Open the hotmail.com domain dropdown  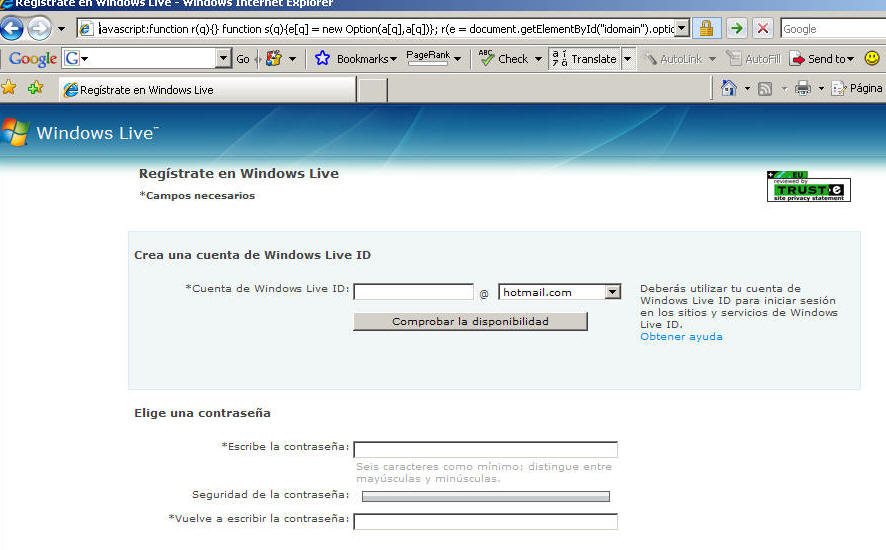612,292
